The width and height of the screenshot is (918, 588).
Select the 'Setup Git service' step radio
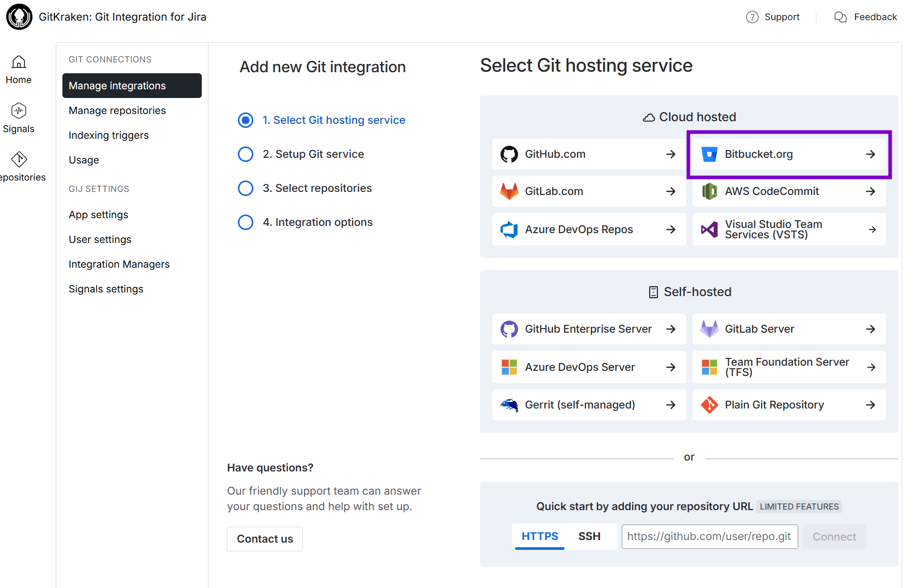(246, 154)
